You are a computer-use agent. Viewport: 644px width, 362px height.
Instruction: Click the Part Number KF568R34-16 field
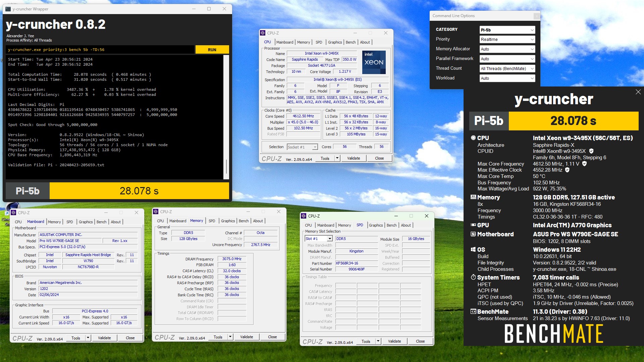[357, 263]
